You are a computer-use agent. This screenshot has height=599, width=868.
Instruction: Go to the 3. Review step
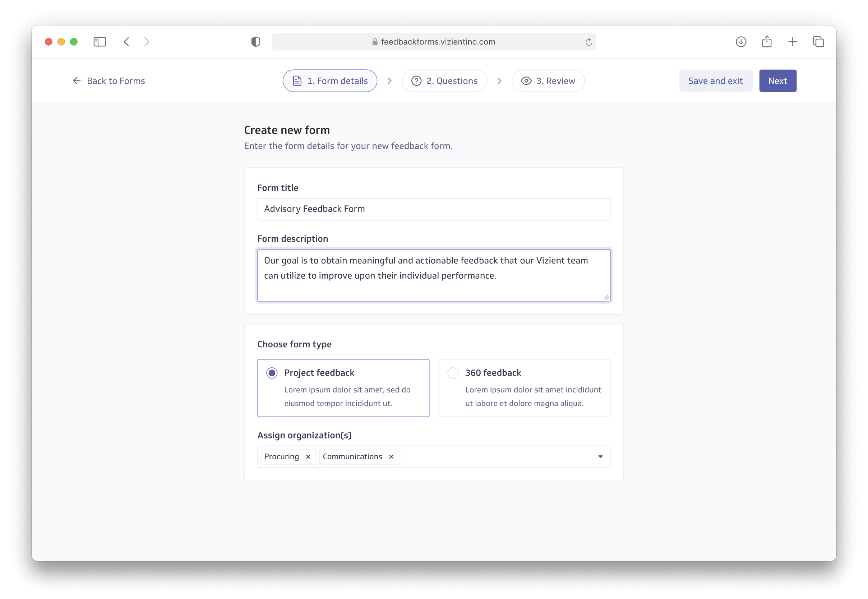tap(548, 81)
